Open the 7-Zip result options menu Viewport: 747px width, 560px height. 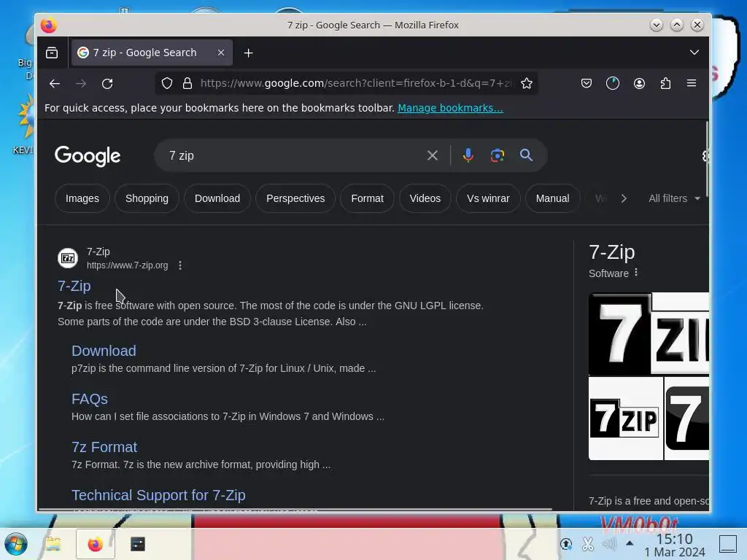coord(180,265)
